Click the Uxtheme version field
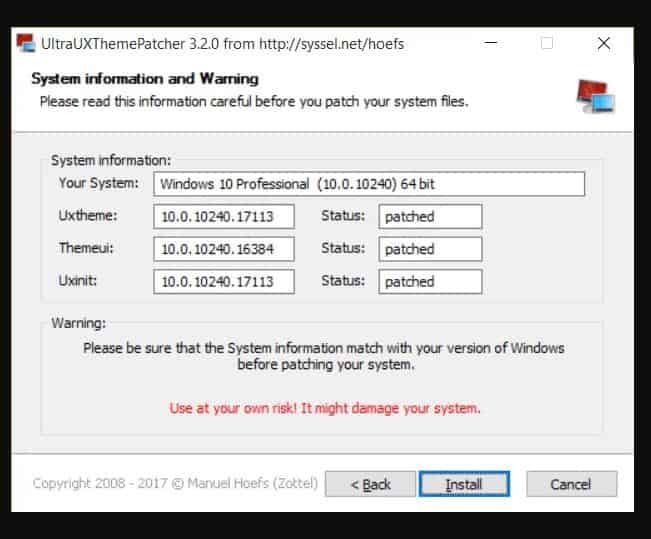 pyautogui.click(x=224, y=216)
